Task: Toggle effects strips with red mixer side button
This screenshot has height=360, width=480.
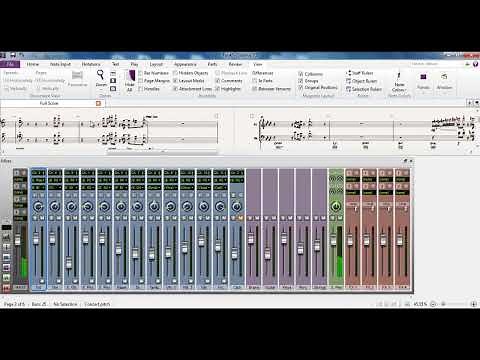Action: click(x=6, y=287)
